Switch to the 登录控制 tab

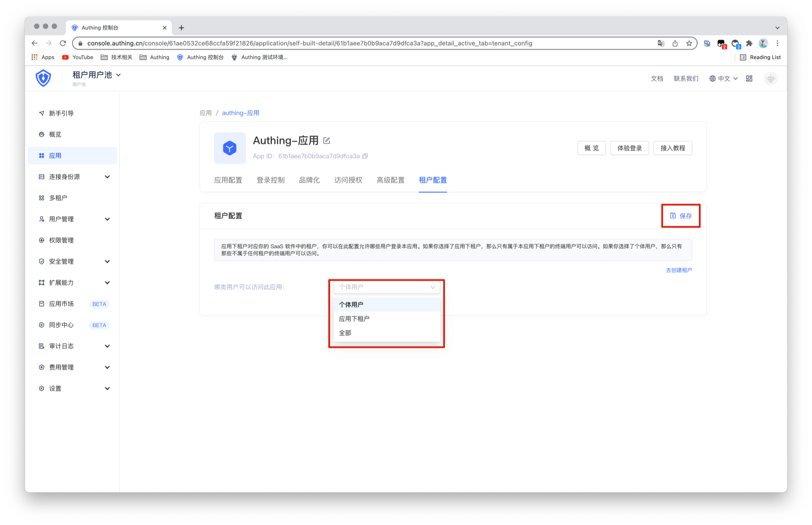coord(270,180)
